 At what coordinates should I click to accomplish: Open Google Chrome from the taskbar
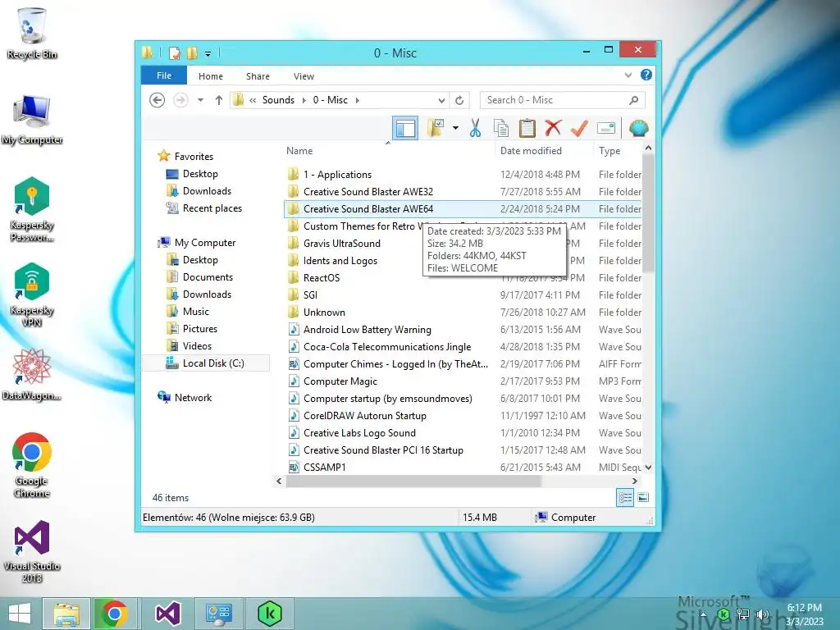[114, 614]
